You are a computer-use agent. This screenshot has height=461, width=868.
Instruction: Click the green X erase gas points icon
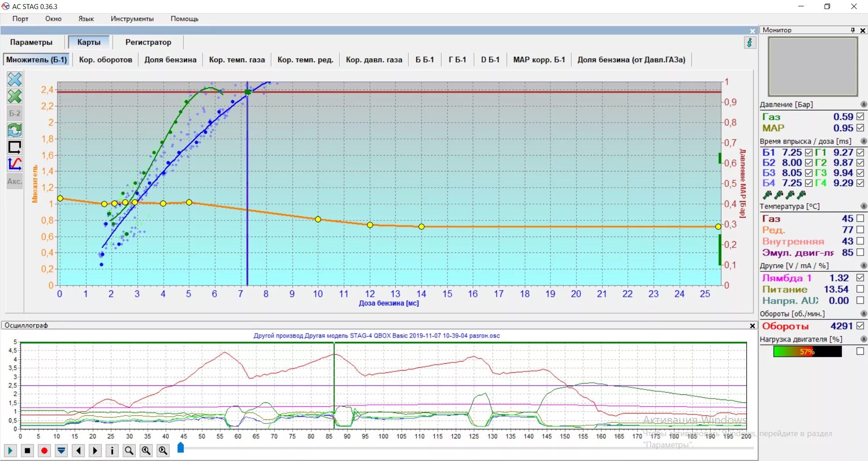14,96
